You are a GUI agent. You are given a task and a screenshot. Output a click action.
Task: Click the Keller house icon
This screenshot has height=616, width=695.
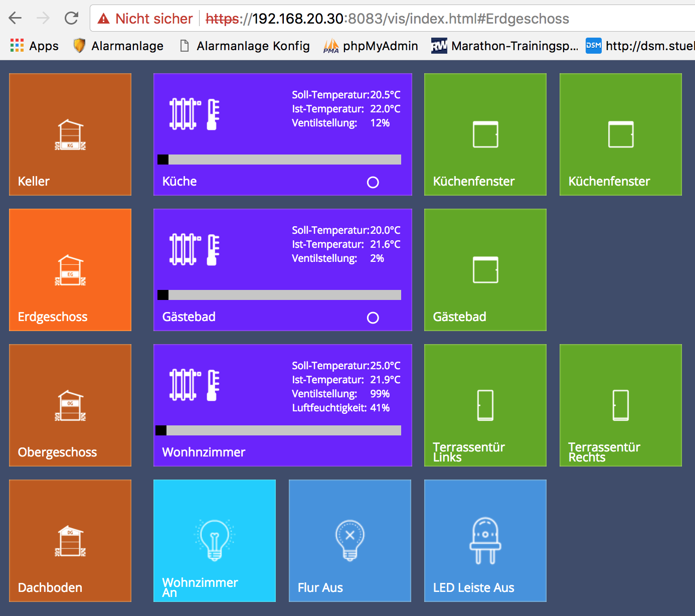(70, 135)
